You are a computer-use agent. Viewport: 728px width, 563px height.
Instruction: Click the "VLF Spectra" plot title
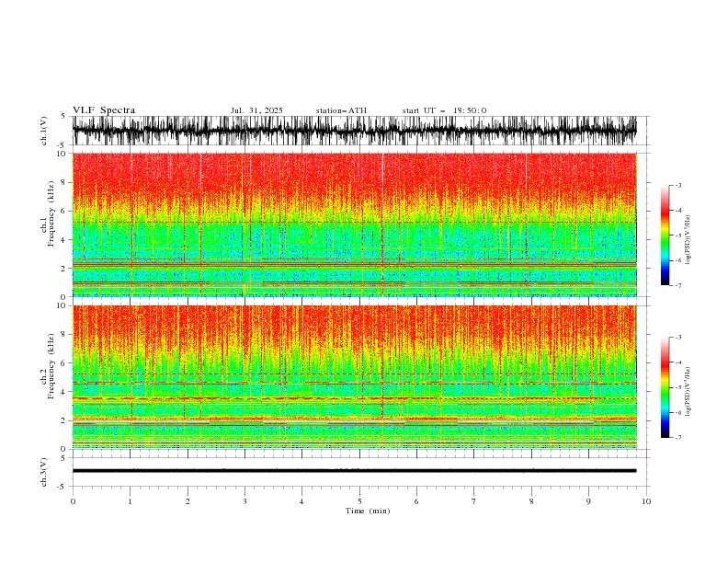[x=104, y=110]
